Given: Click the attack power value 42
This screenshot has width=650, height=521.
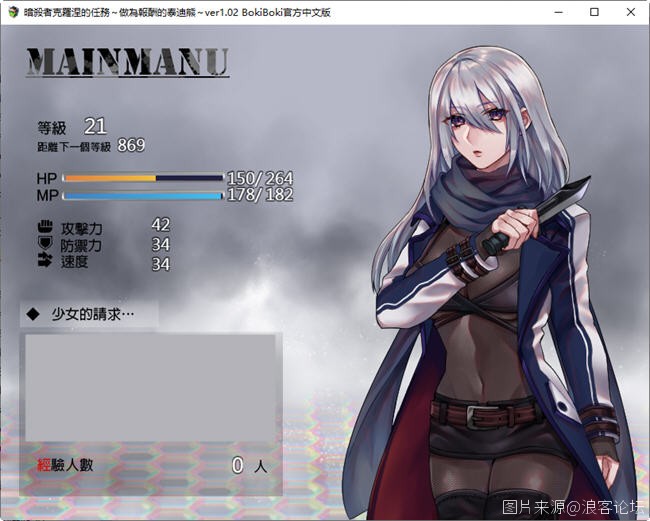Looking at the screenshot, I should 160,225.
